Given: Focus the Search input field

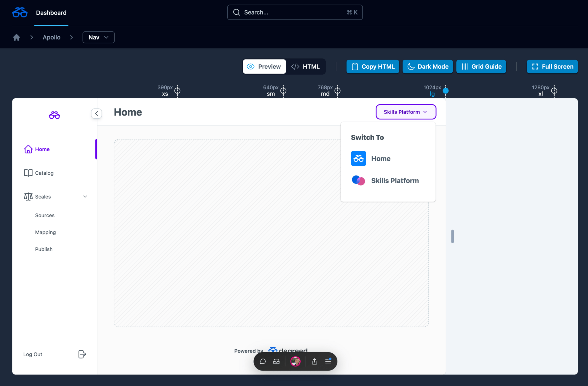Looking at the screenshot, I should click(x=294, y=12).
